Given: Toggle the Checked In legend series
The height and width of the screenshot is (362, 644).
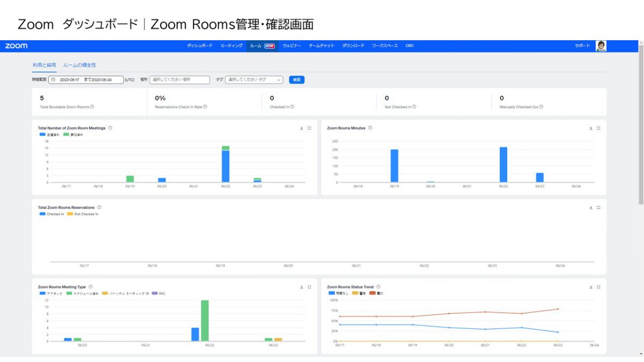Looking at the screenshot, I should click(x=52, y=214).
